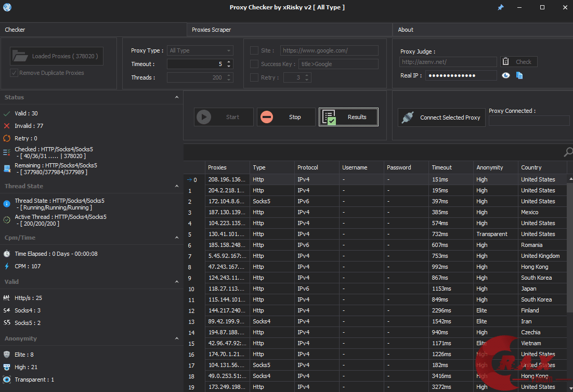Collapse the Anonymity section

[x=177, y=338]
